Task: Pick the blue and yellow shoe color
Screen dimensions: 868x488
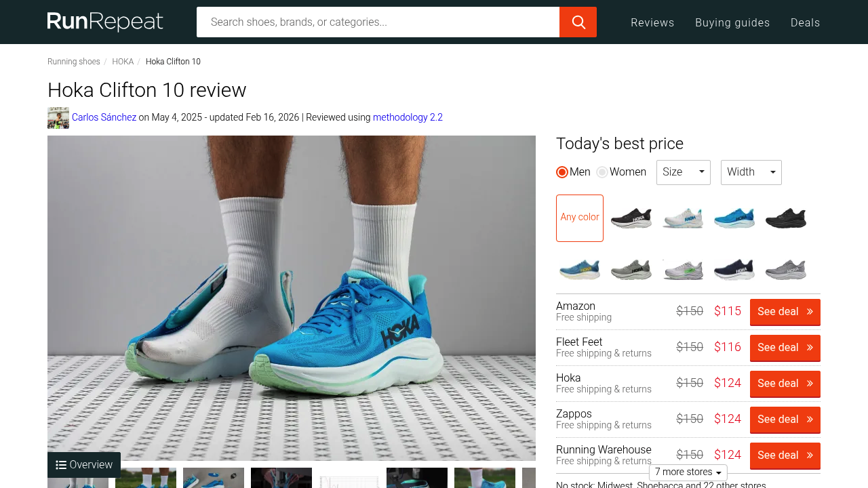Action: click(x=580, y=269)
